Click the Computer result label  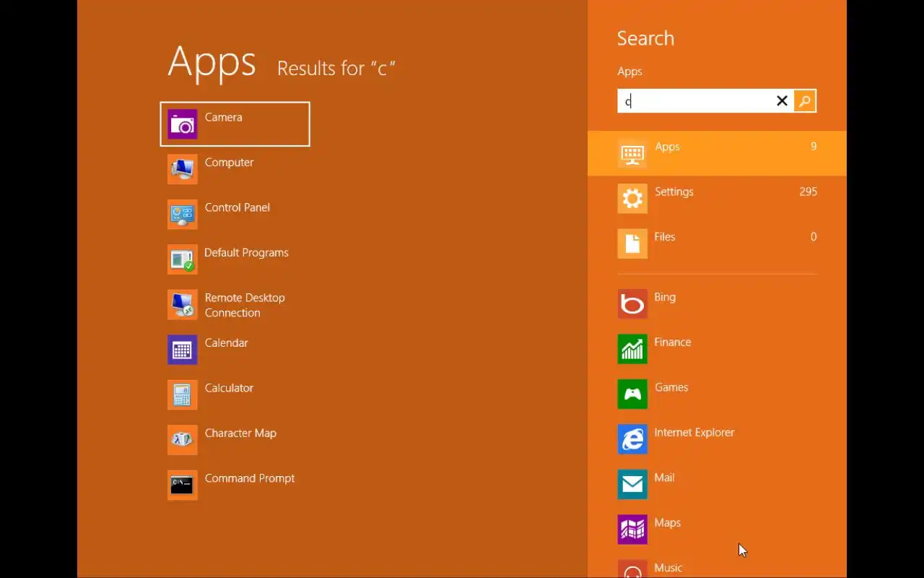pos(229,163)
